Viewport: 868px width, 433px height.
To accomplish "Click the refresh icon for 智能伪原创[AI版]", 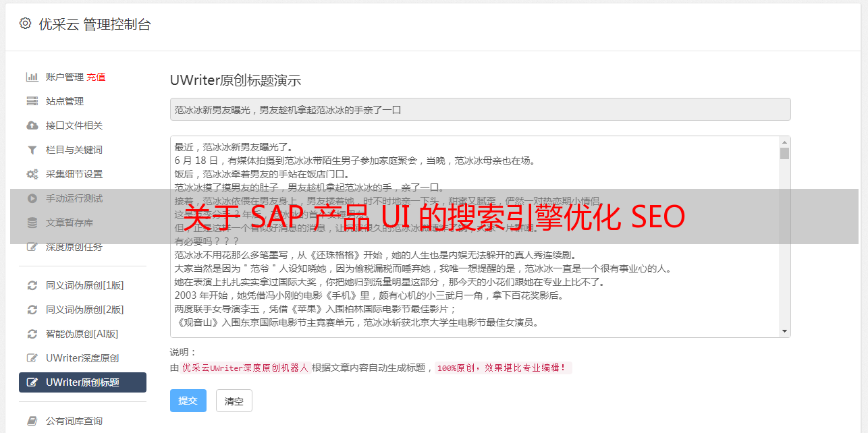I will point(32,334).
